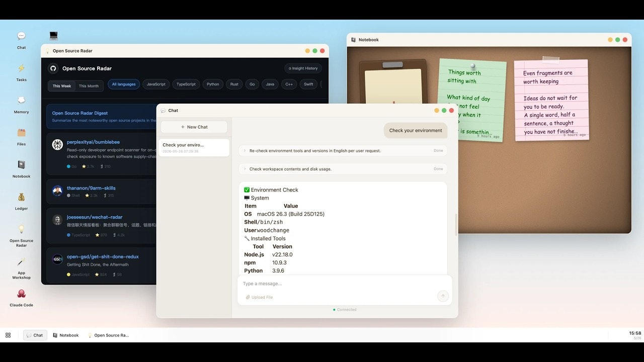Focus the Type a message field
Screen dimensions: 644x362
pos(345,284)
